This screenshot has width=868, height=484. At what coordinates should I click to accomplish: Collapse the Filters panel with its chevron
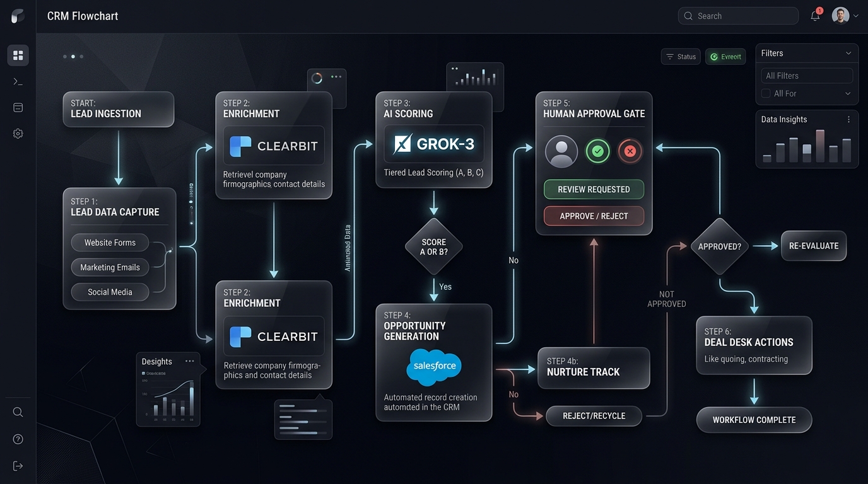(x=848, y=54)
